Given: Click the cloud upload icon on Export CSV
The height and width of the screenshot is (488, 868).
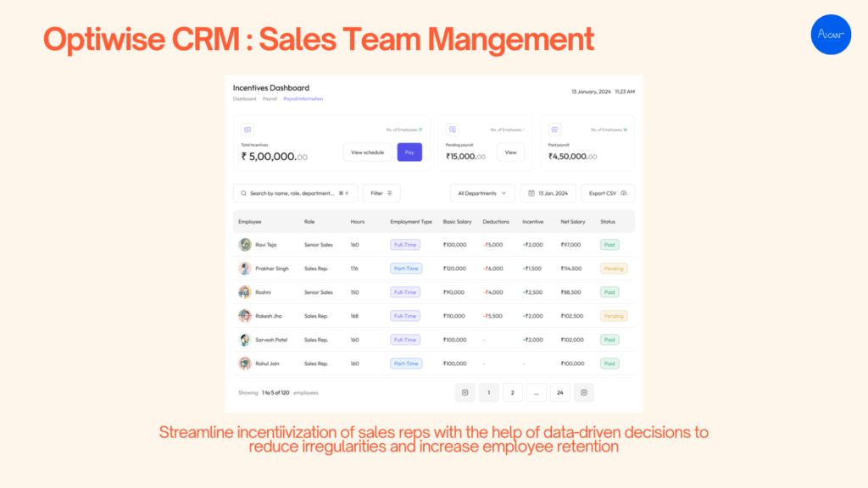Looking at the screenshot, I should click(x=624, y=193).
